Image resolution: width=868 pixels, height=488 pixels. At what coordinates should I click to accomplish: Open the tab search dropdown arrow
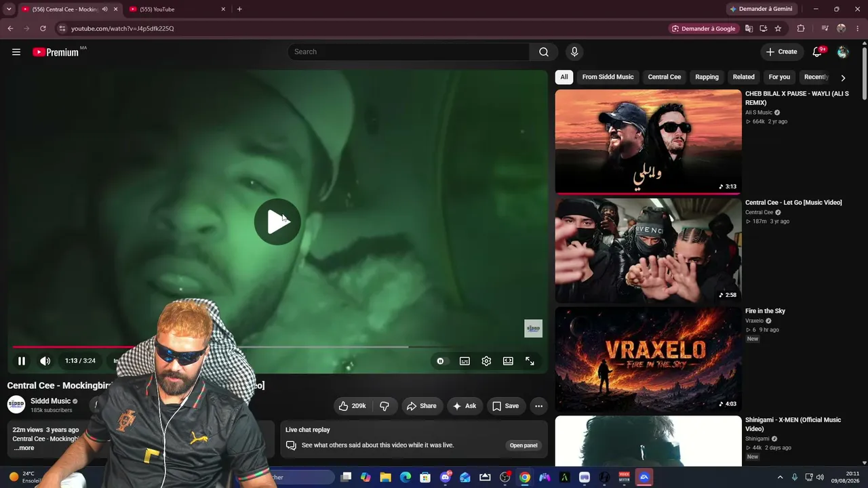tap(9, 9)
